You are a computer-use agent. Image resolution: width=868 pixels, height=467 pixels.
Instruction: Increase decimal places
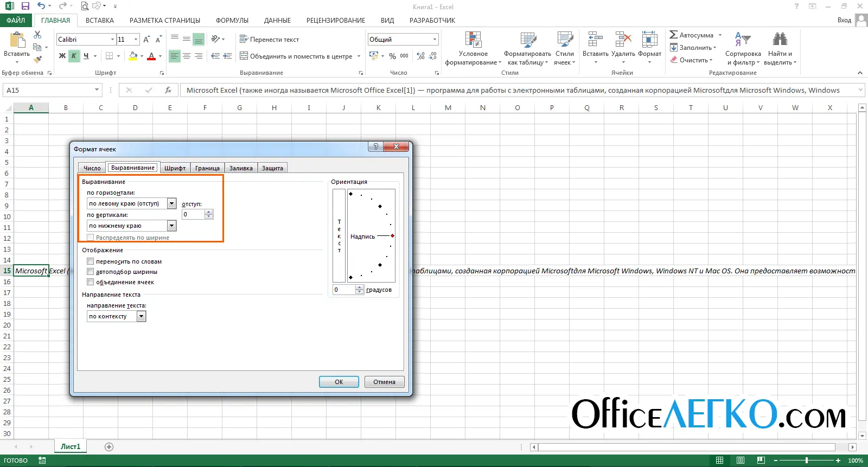[421, 56]
